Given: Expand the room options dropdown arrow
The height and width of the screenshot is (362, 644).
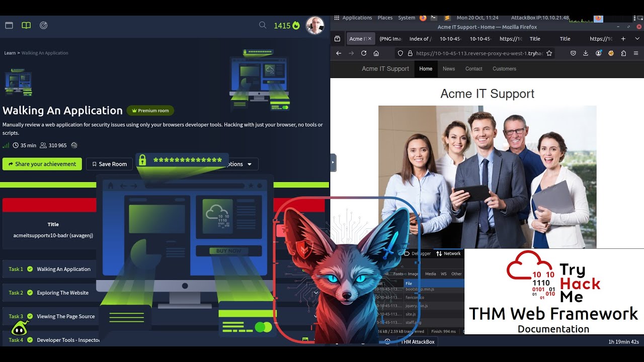Looking at the screenshot, I should point(249,164).
